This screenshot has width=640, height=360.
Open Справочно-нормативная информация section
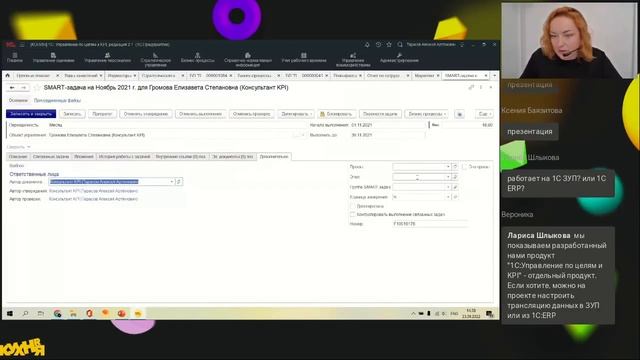[x=248, y=60]
